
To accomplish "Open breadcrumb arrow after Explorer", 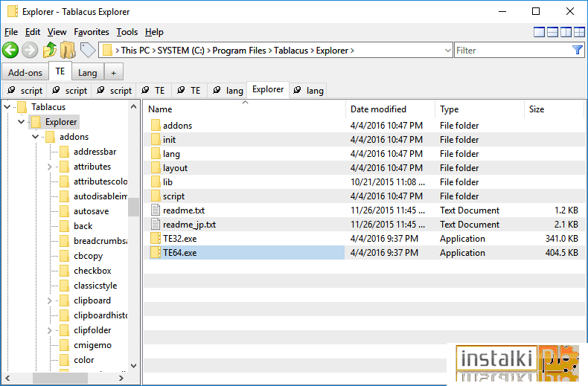I will (x=352, y=51).
